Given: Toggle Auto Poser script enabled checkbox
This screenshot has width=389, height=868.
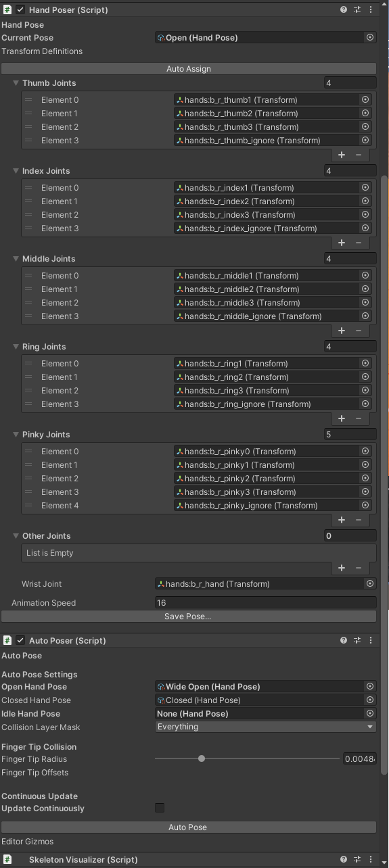Looking at the screenshot, I should (x=20, y=640).
